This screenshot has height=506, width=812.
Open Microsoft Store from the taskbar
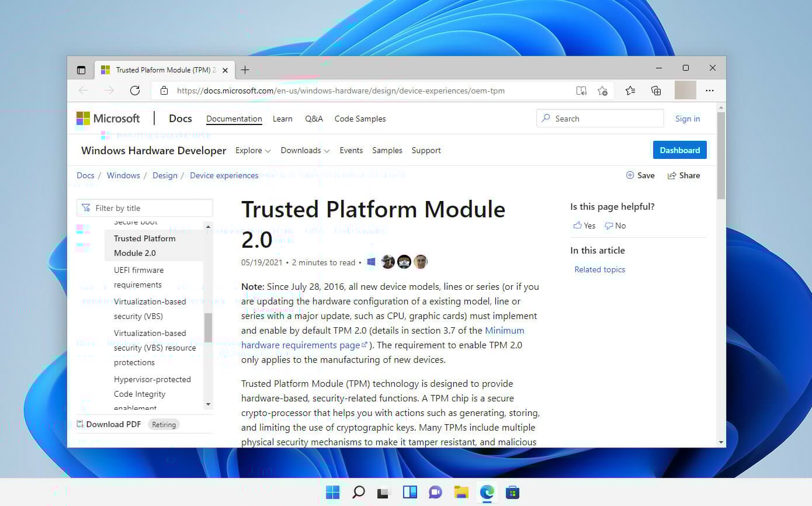(512, 492)
